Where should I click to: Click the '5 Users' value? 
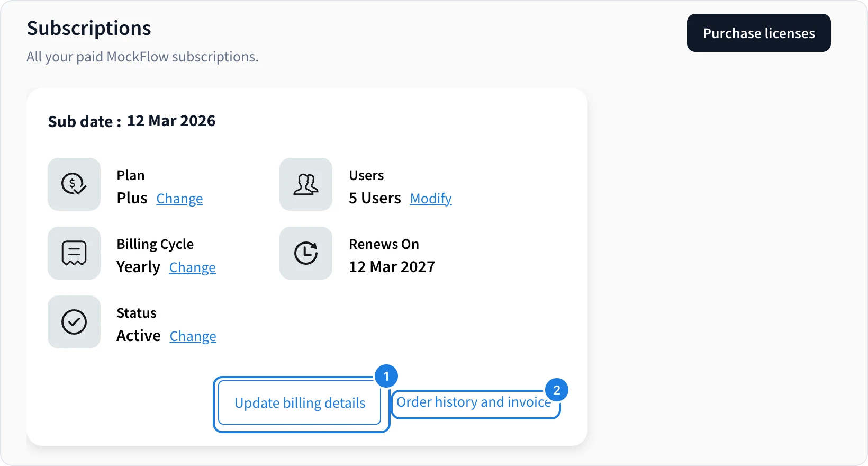coord(375,198)
